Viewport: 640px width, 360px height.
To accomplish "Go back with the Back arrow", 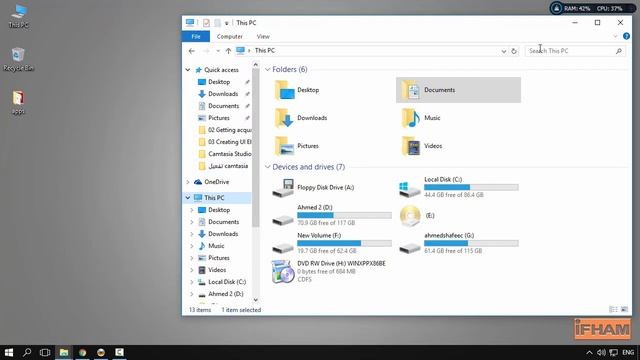I will 192,51.
